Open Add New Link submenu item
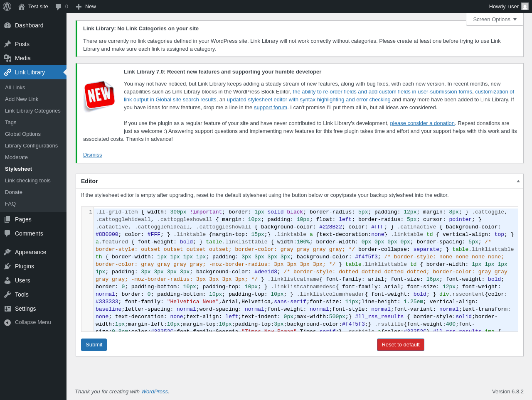 tap(22, 99)
